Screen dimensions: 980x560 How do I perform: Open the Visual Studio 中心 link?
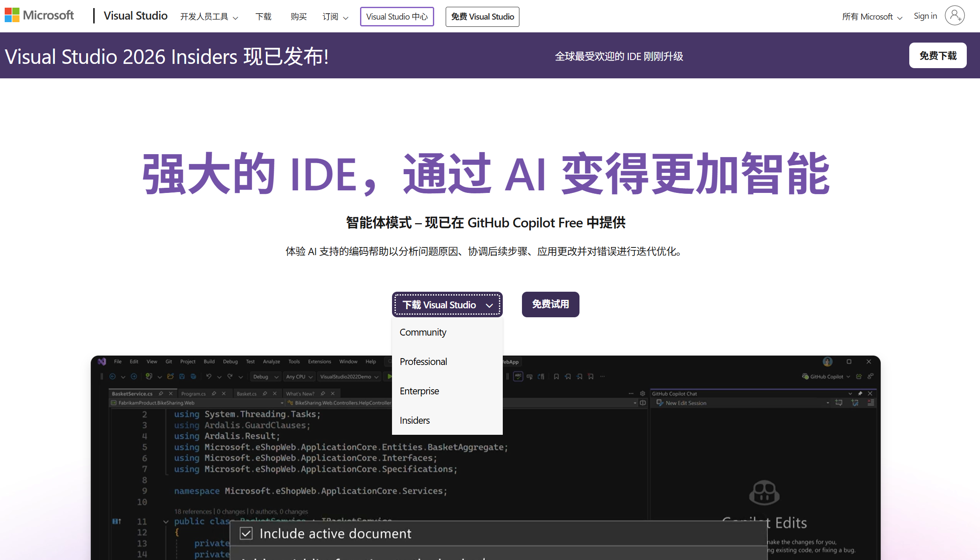pos(397,17)
